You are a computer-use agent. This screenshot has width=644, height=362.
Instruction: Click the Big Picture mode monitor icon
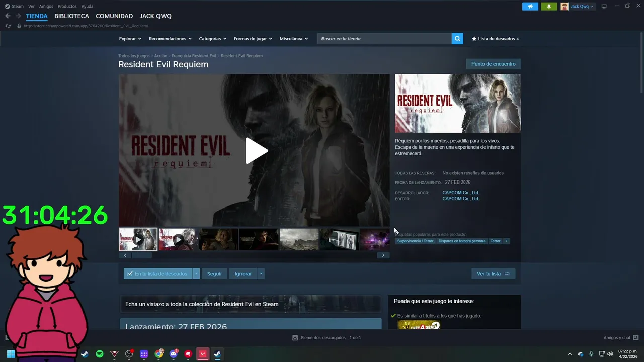pos(604,6)
